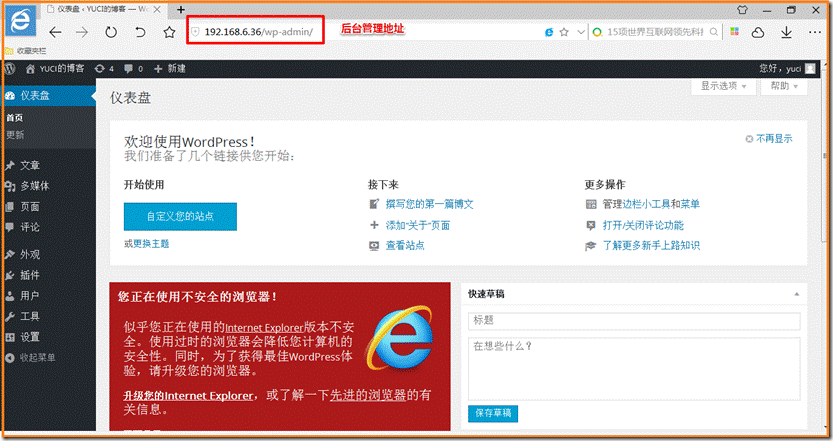Expand the 帮助 dropdown
833x441 pixels.
coord(784,87)
